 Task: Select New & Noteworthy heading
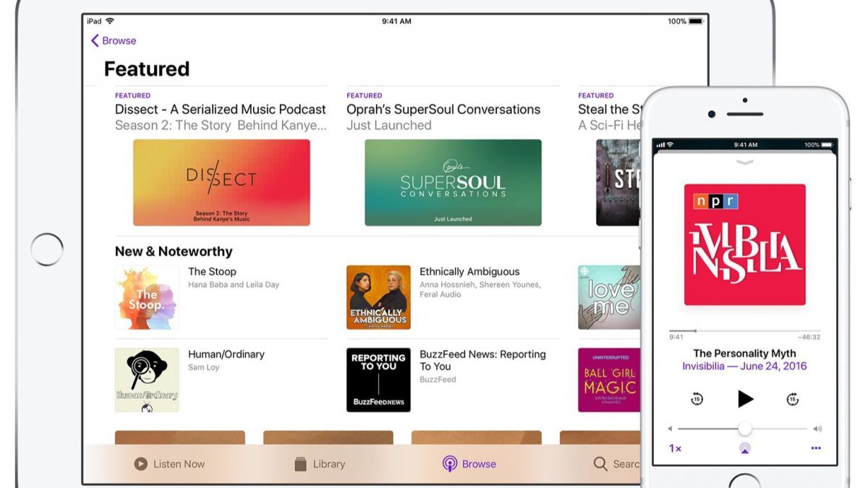tap(174, 252)
